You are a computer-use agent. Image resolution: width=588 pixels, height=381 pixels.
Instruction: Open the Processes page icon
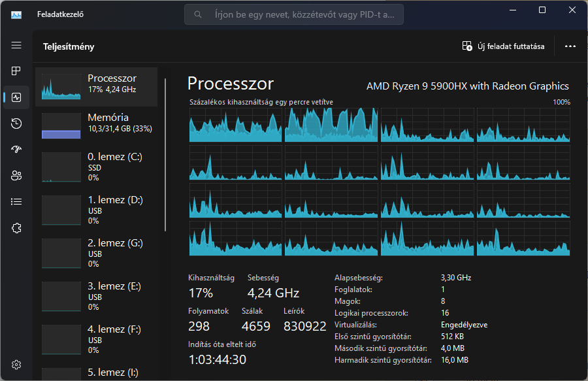pos(16,71)
